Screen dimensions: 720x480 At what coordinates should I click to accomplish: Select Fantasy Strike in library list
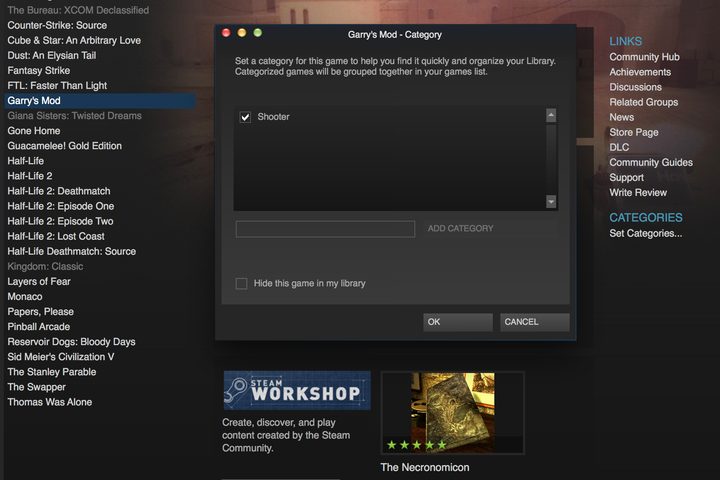point(39,71)
